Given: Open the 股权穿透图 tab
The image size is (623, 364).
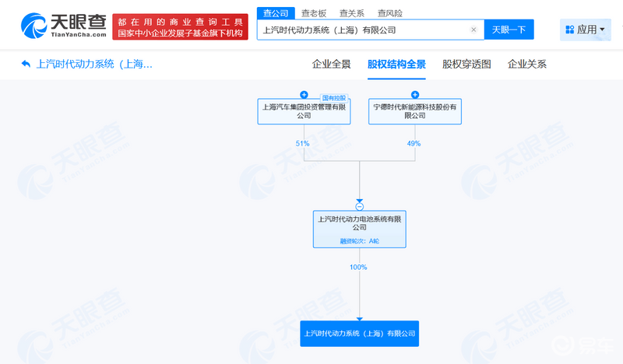Looking at the screenshot, I should click(x=466, y=64).
